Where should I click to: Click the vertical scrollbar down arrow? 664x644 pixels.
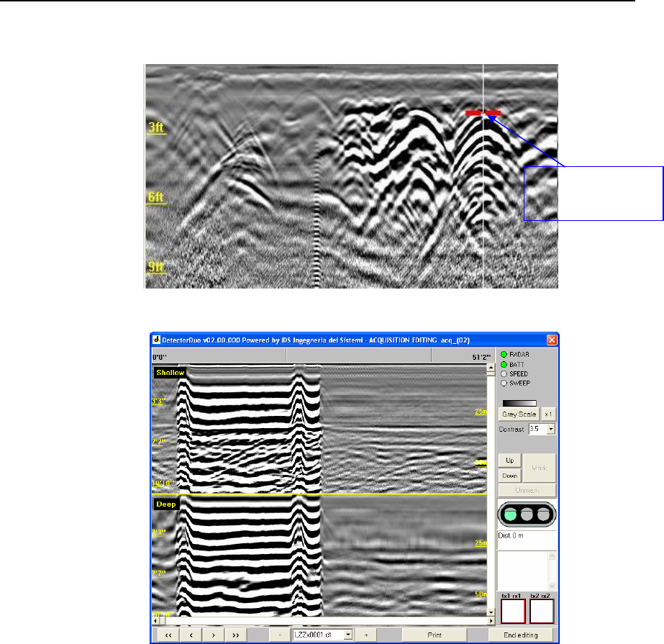pyautogui.click(x=491, y=612)
